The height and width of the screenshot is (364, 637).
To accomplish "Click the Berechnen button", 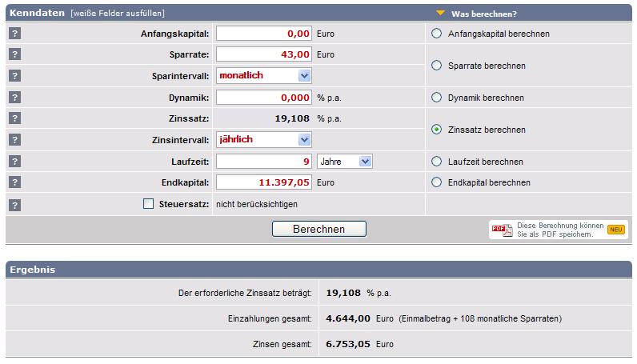I will click(319, 229).
